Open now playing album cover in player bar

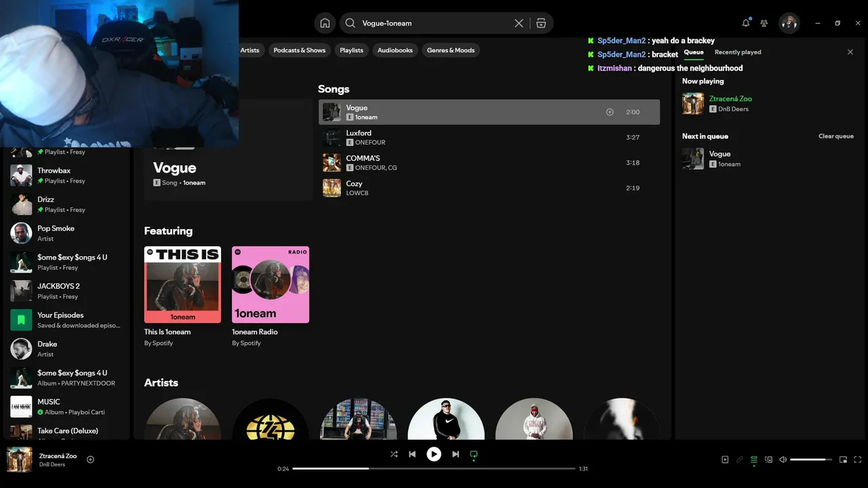click(20, 460)
